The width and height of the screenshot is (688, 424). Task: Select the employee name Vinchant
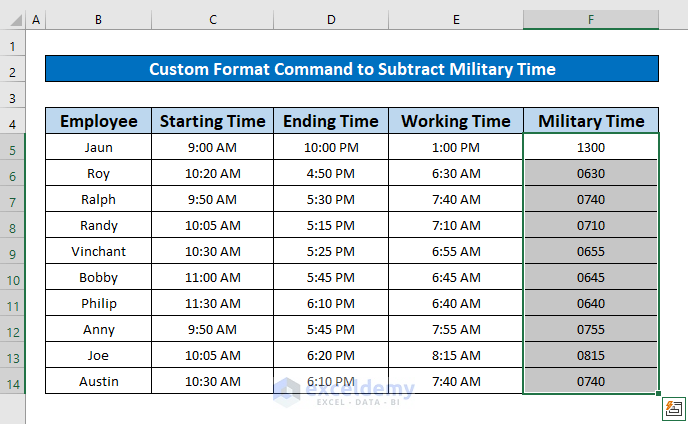click(x=98, y=252)
